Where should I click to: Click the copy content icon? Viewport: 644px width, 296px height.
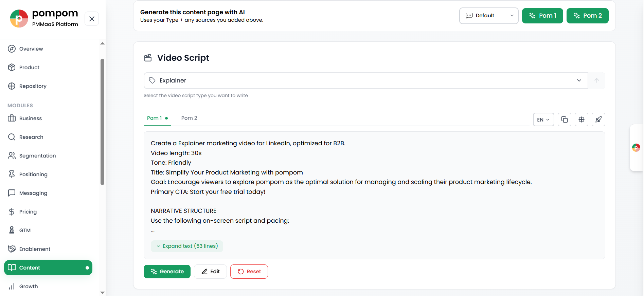click(565, 119)
